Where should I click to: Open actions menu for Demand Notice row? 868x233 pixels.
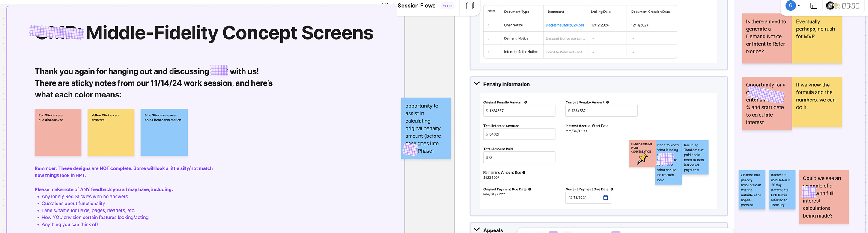click(x=488, y=38)
